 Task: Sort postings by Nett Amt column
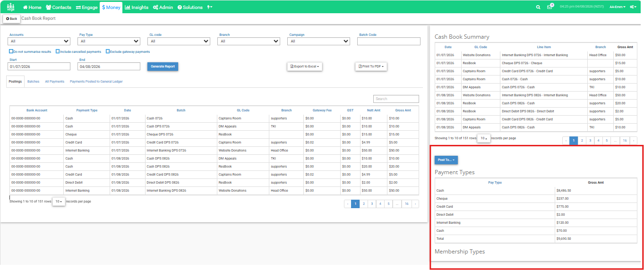pos(374,110)
